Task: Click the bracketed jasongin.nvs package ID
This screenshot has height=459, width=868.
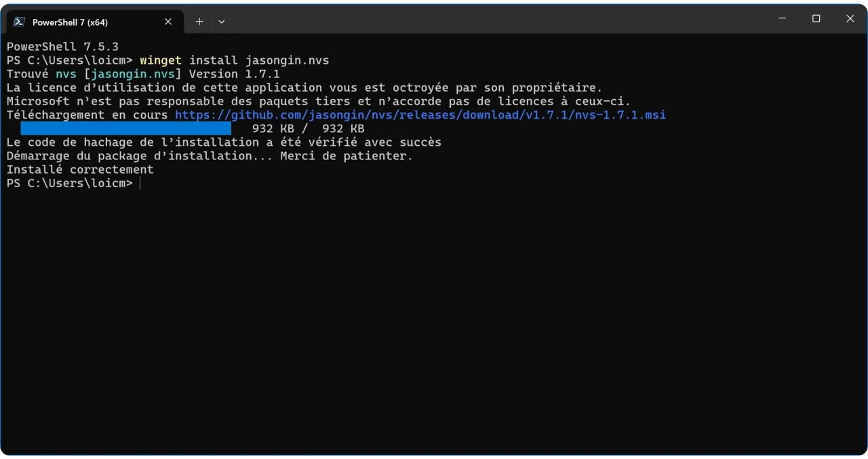Action: 133,74
